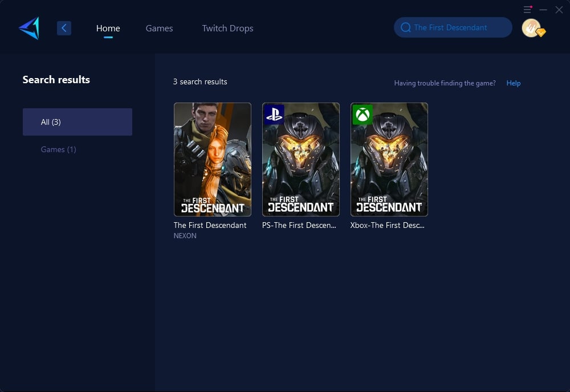Select the All (3) filter
Viewport: 570px width, 392px height.
pos(78,122)
